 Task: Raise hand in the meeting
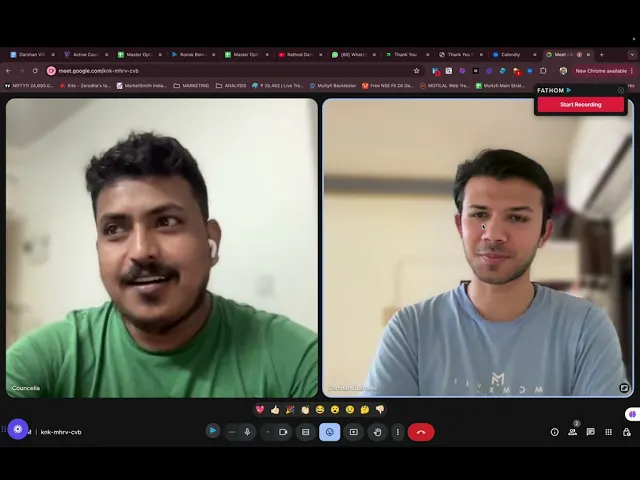point(378,432)
